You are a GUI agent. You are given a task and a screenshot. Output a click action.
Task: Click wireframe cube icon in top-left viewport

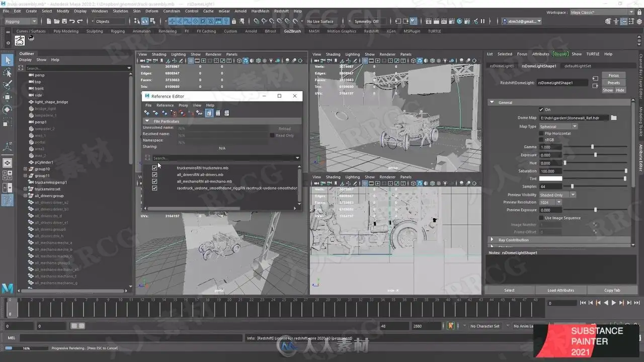pos(238,61)
